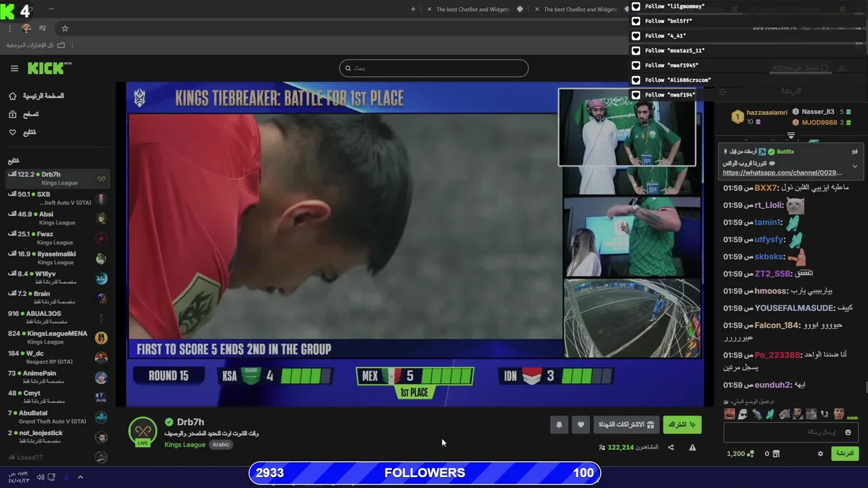This screenshot has height=488, width=868.
Task: Click the gifted subscriptions button
Action: click(626, 424)
